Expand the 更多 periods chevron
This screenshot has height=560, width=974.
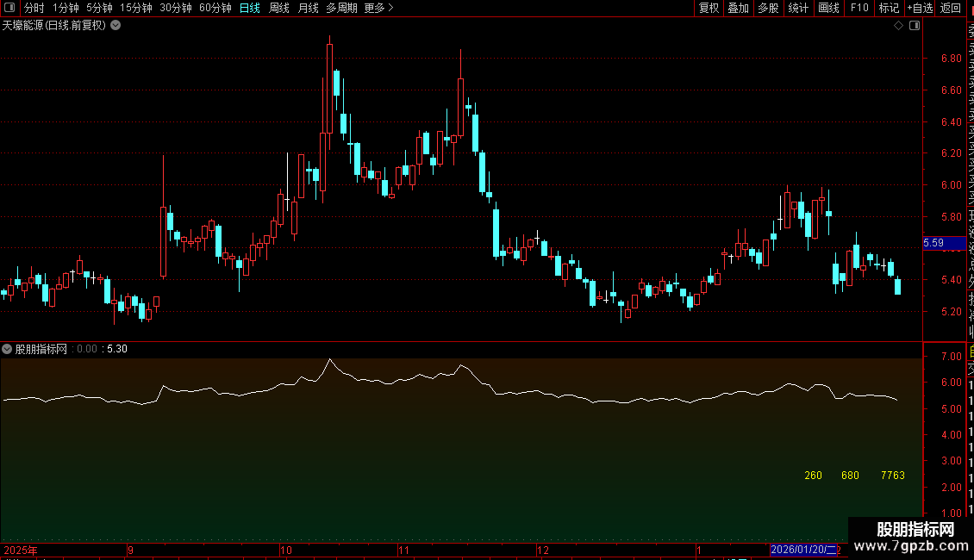pyautogui.click(x=390, y=8)
